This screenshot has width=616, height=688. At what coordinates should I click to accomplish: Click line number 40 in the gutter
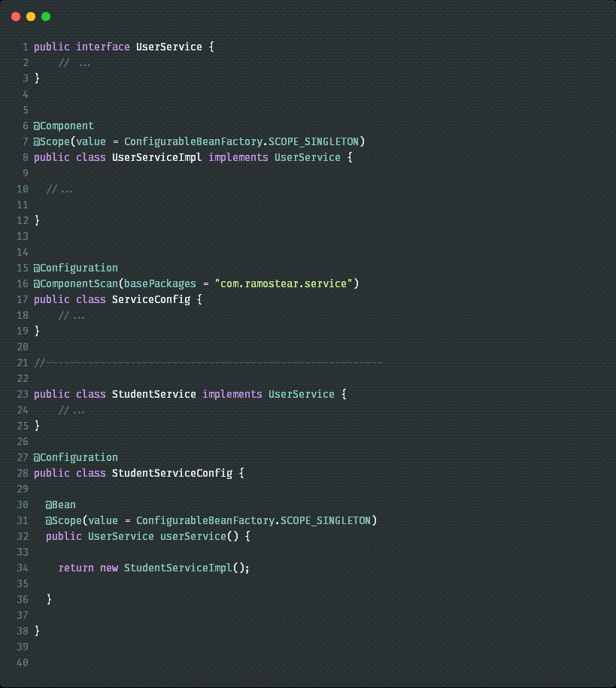(23, 663)
